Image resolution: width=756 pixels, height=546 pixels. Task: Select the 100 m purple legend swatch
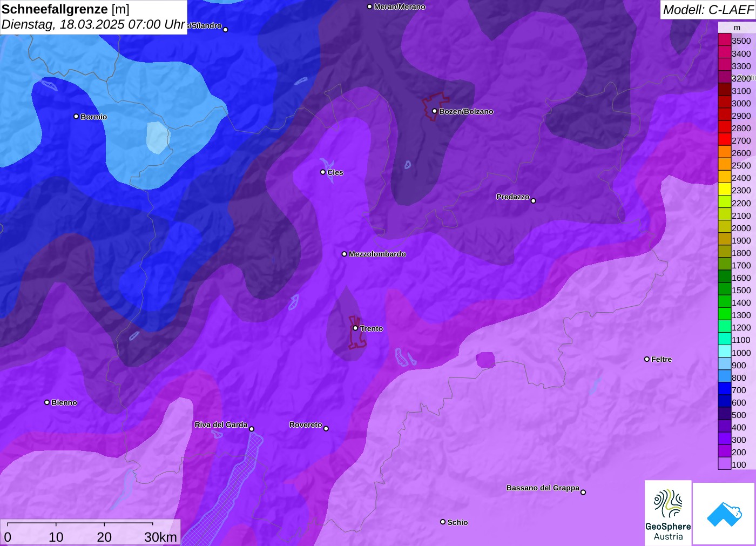725,463
